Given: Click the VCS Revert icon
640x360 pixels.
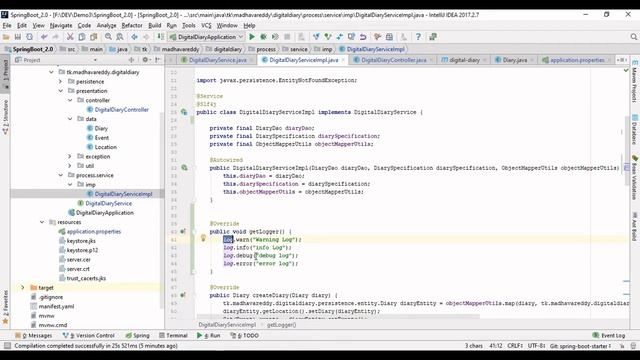Looking at the screenshot, I should (x=363, y=37).
